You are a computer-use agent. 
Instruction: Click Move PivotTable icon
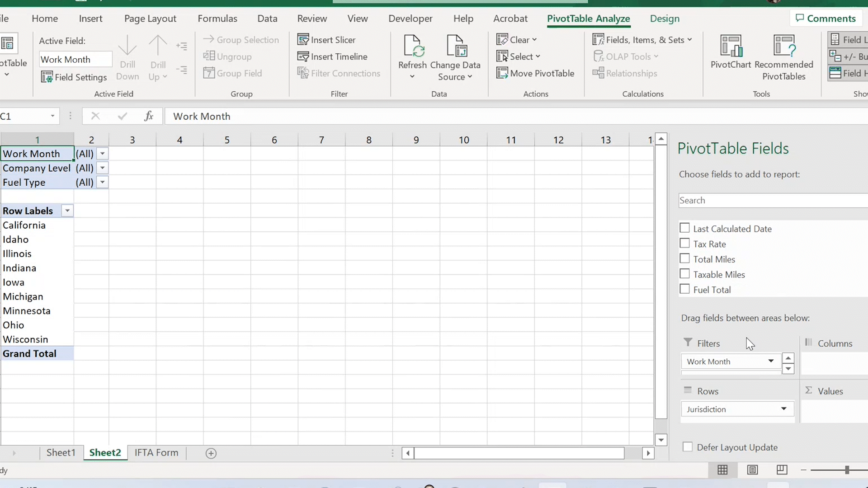[x=502, y=73]
